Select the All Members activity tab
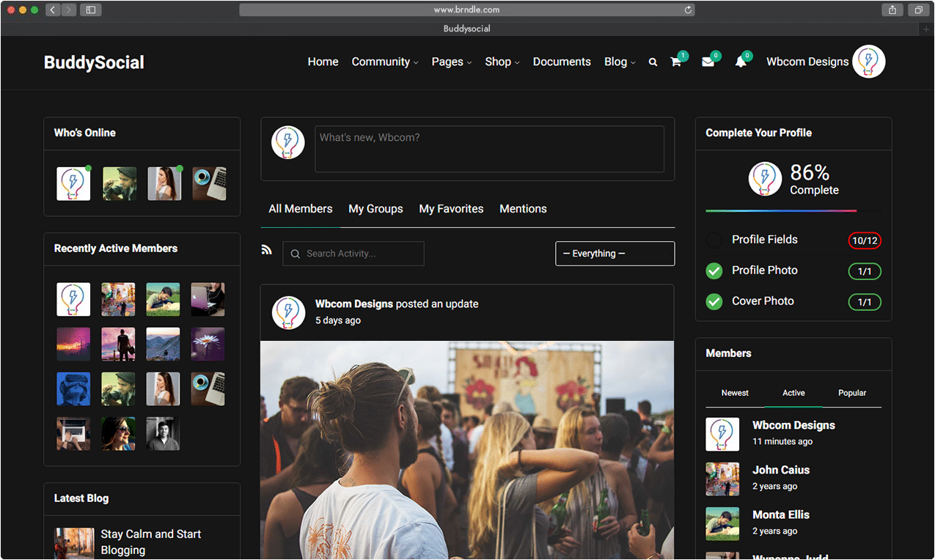Viewport: 935px width, 560px height. tap(301, 209)
